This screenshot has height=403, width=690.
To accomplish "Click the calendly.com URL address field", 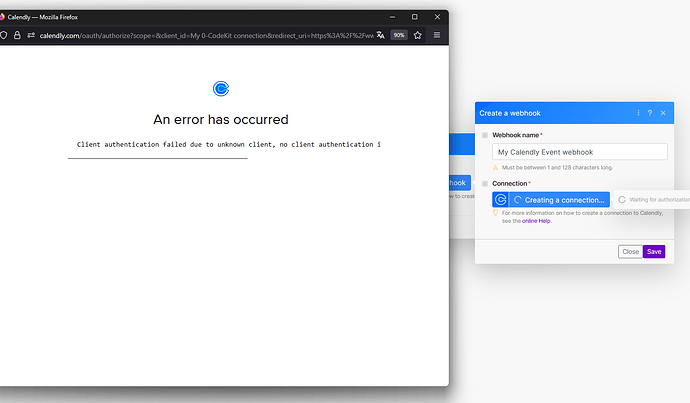I will (206, 36).
